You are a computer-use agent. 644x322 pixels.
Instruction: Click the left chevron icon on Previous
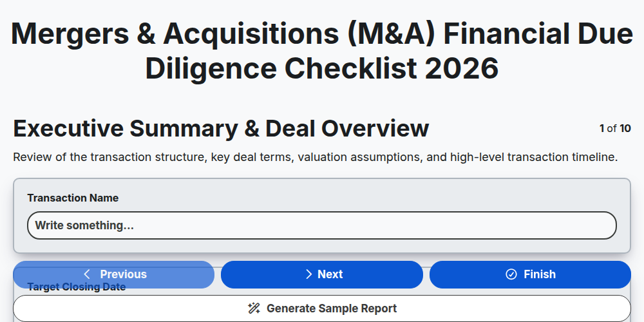pyautogui.click(x=87, y=274)
